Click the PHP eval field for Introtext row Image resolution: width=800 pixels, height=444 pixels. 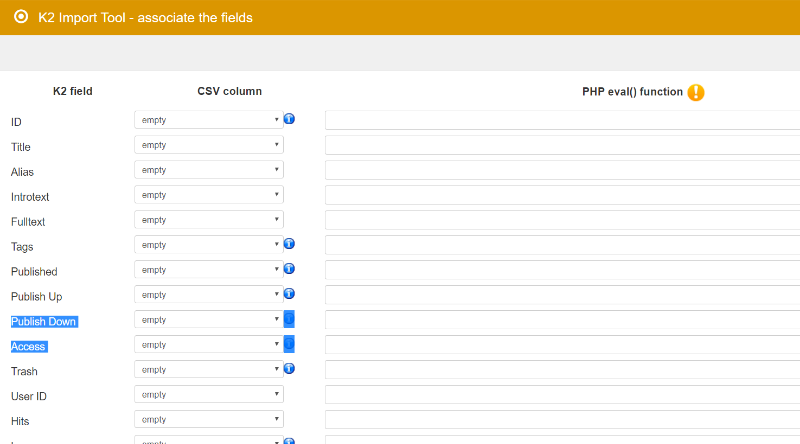click(x=562, y=195)
